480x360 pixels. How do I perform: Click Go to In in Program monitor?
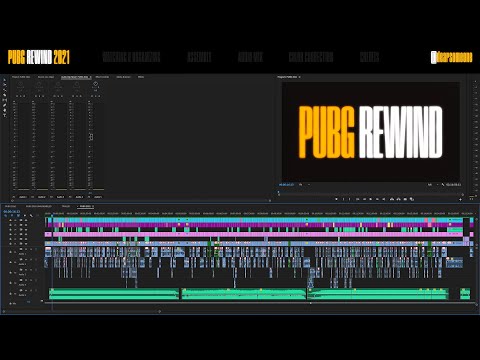[357, 199]
